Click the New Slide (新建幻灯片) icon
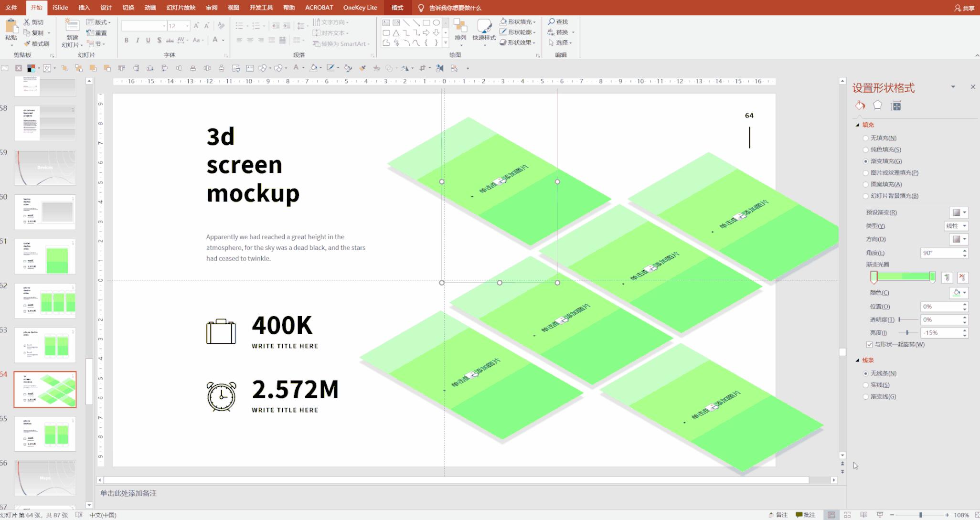This screenshot has height=520, width=980. coord(72,26)
